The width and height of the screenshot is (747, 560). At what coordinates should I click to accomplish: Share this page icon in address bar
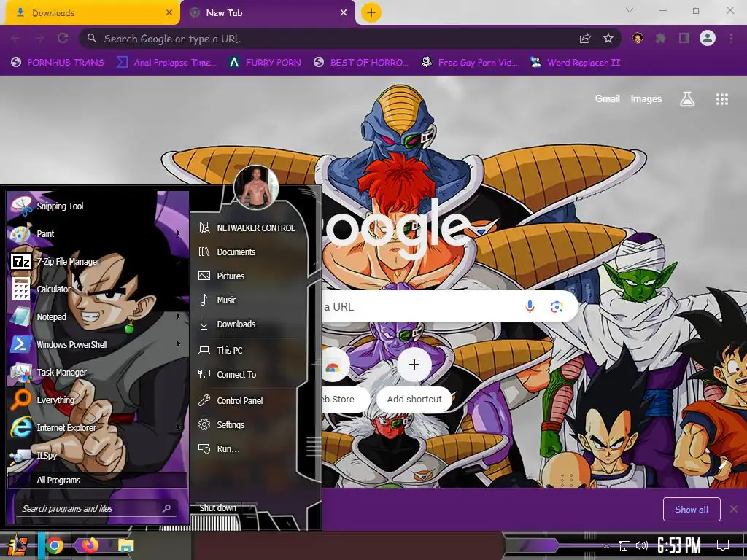pos(585,39)
